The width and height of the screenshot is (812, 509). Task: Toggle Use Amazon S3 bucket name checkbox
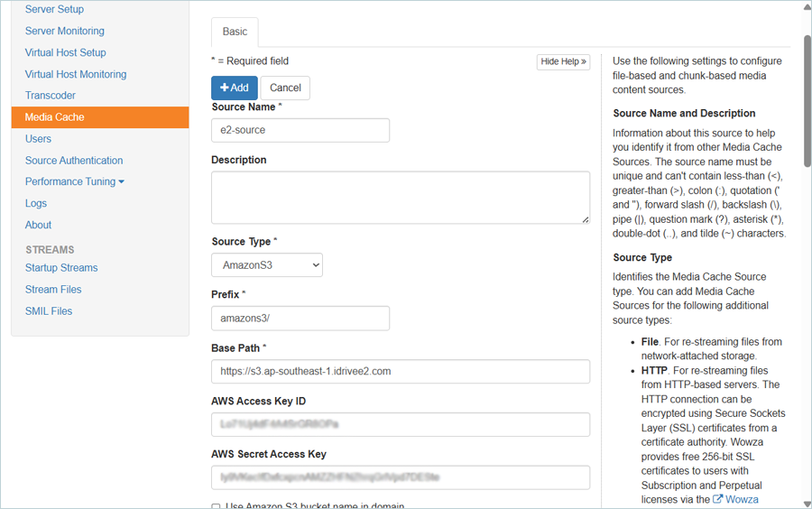[216, 506]
